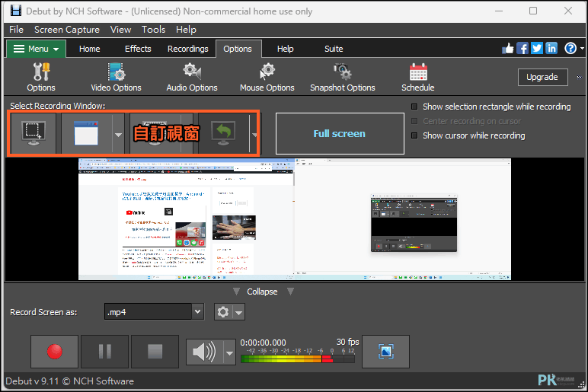Expand the encoder settings gear dropdown arrow

(239, 312)
